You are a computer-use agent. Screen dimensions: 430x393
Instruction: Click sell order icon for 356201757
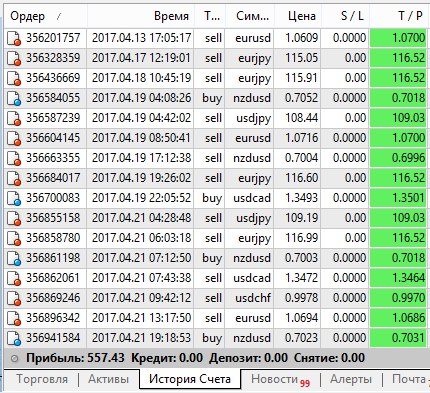click(14, 38)
